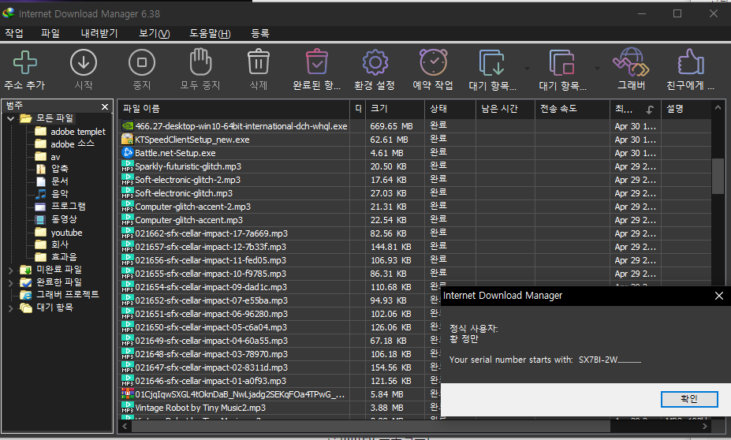
Task: Click the vertical scrollbar thumb
Action: (718, 176)
